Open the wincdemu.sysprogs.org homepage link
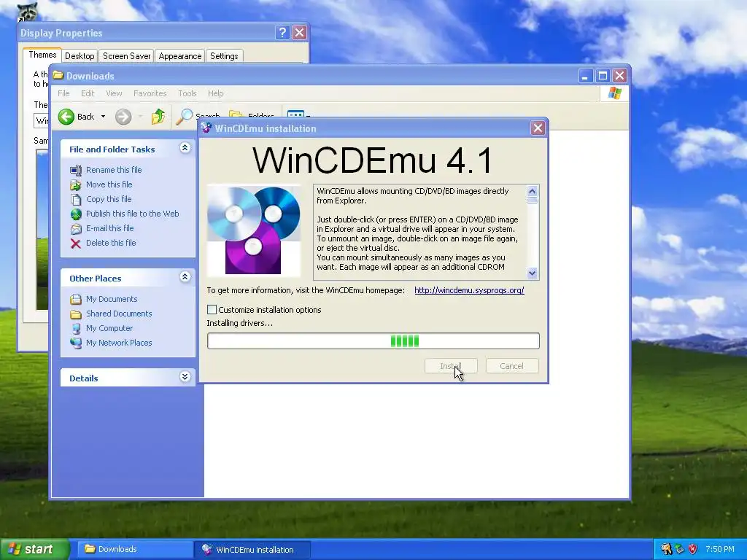This screenshot has height=560, width=747. point(469,290)
